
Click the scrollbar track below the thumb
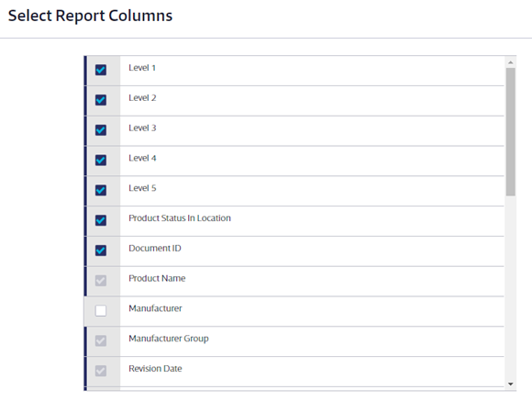tap(510, 287)
